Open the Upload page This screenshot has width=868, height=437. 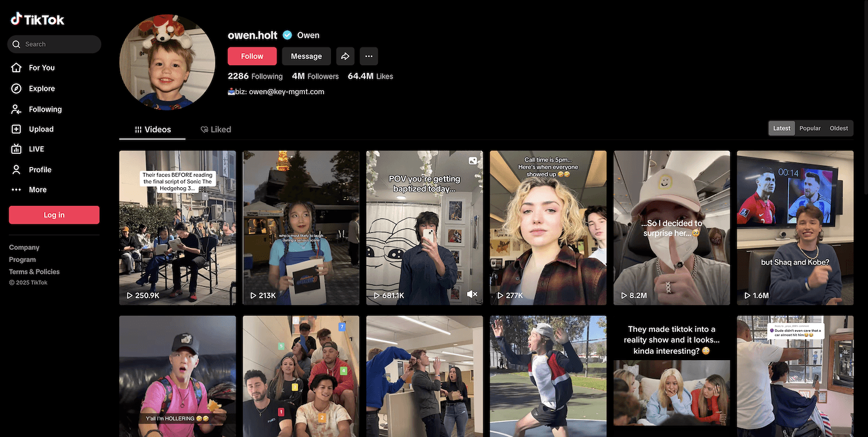coord(41,129)
